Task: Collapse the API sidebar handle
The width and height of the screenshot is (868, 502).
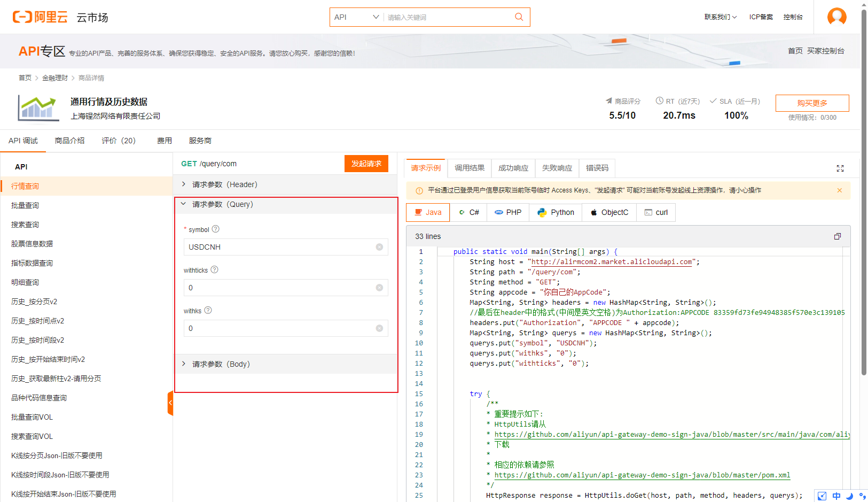Action: point(170,403)
